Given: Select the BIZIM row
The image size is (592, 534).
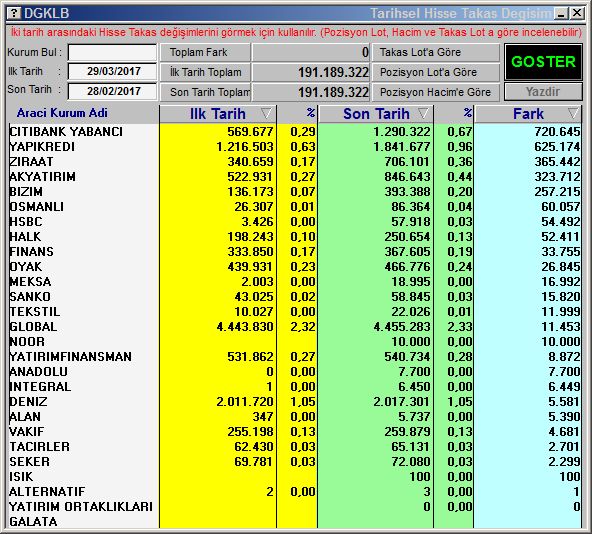Looking at the screenshot, I should [294, 191].
